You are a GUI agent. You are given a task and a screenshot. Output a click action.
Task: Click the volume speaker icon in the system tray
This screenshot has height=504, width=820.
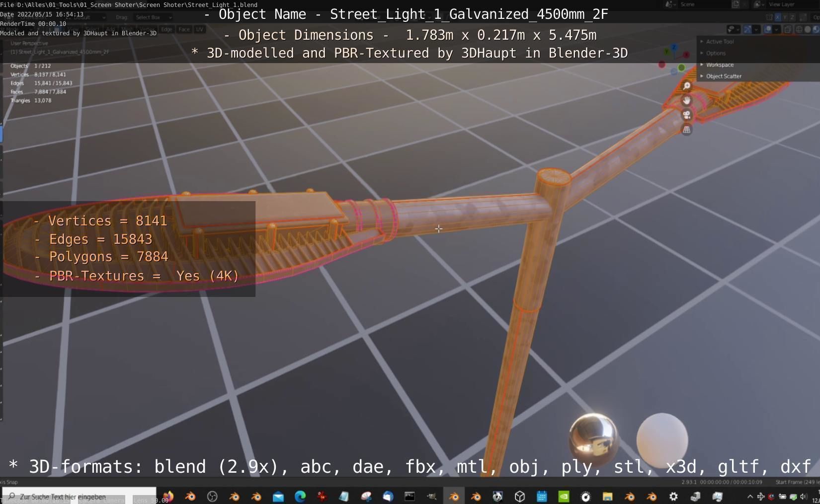coord(804,497)
